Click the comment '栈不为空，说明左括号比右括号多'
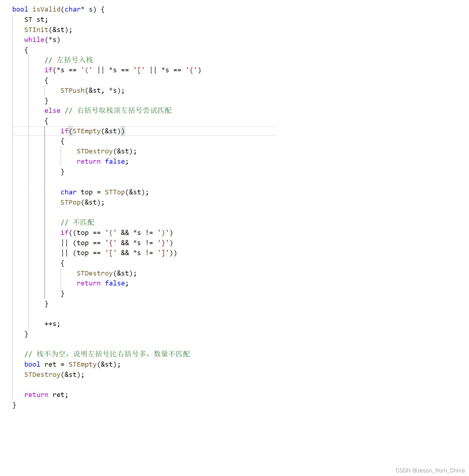This screenshot has width=469, height=476. 92,354
